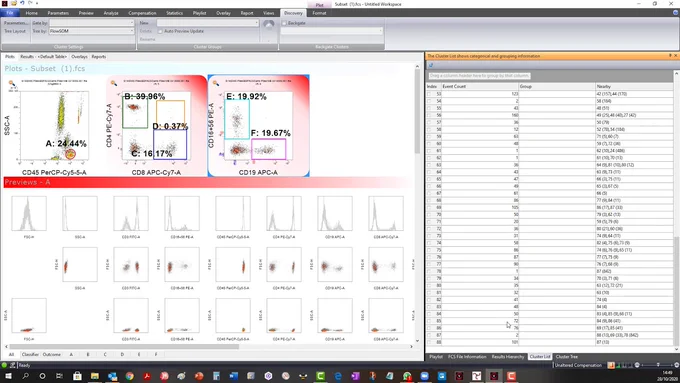Click the taskbar Search icon

tap(25, 376)
